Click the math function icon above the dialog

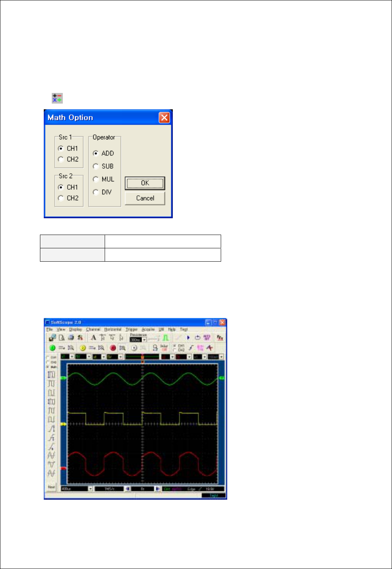click(57, 98)
